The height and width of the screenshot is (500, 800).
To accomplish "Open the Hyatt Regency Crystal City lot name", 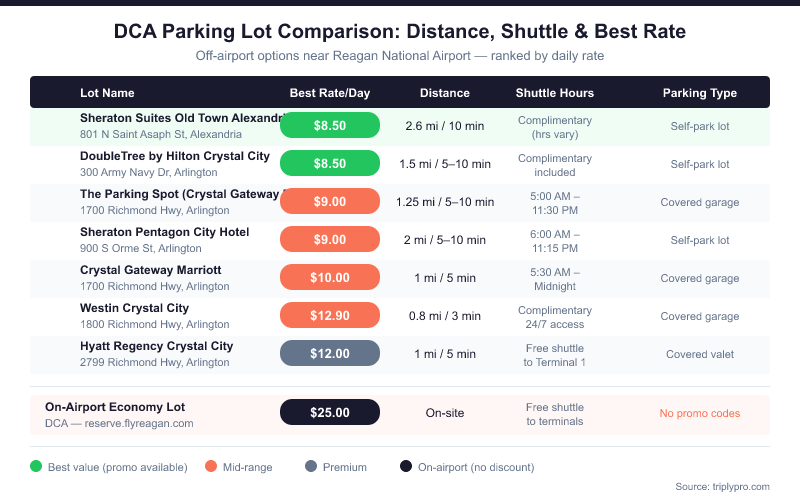I will [x=157, y=346].
